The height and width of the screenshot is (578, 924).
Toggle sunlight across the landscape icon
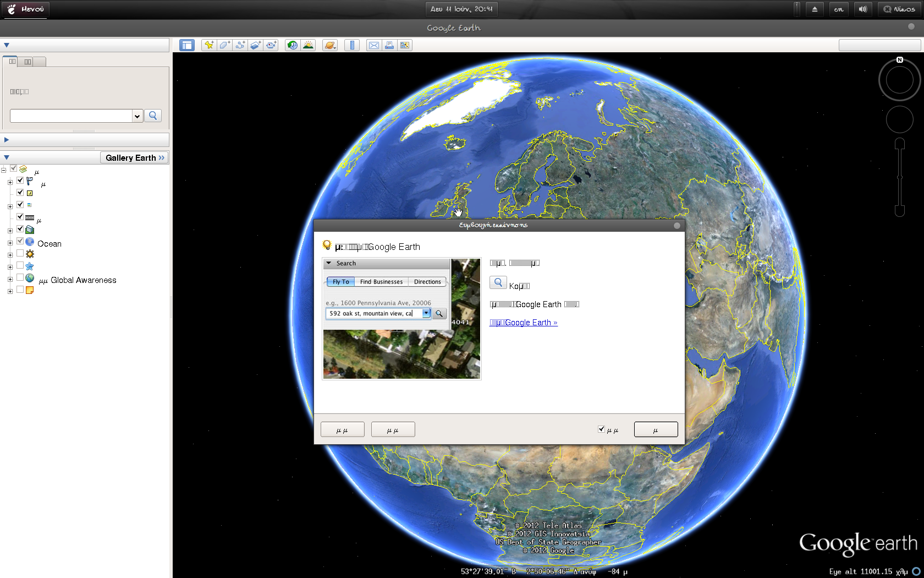[308, 45]
